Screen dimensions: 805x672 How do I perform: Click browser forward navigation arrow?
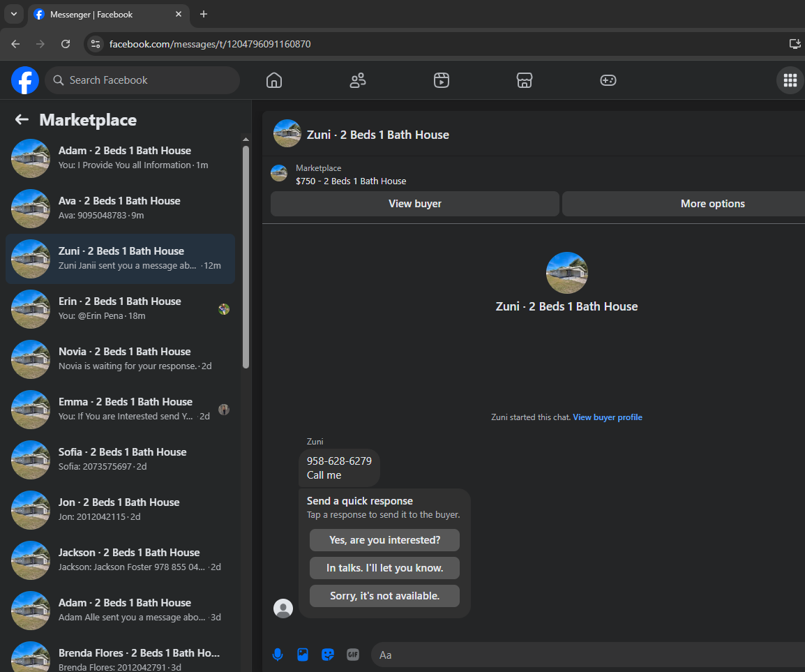point(40,44)
